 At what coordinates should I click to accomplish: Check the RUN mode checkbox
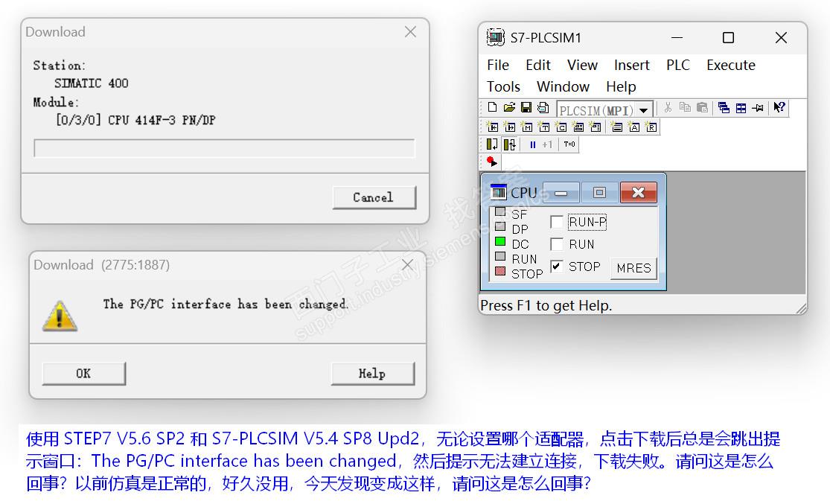click(556, 244)
